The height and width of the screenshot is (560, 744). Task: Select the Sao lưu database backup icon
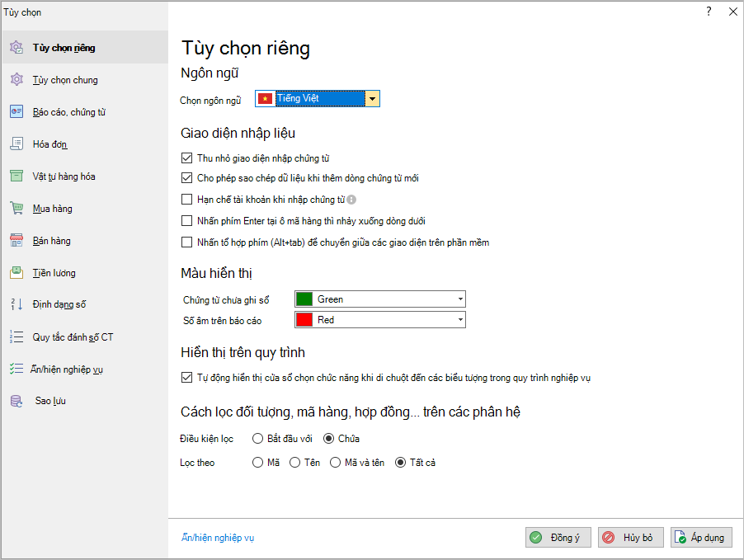tap(16, 402)
